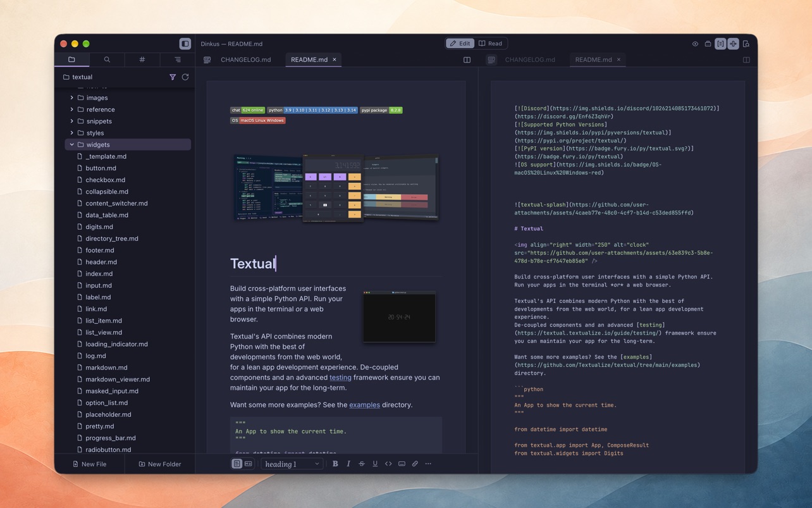Screen dimensions: 812x508
Task: Open the examples link
Action: click(365, 405)
